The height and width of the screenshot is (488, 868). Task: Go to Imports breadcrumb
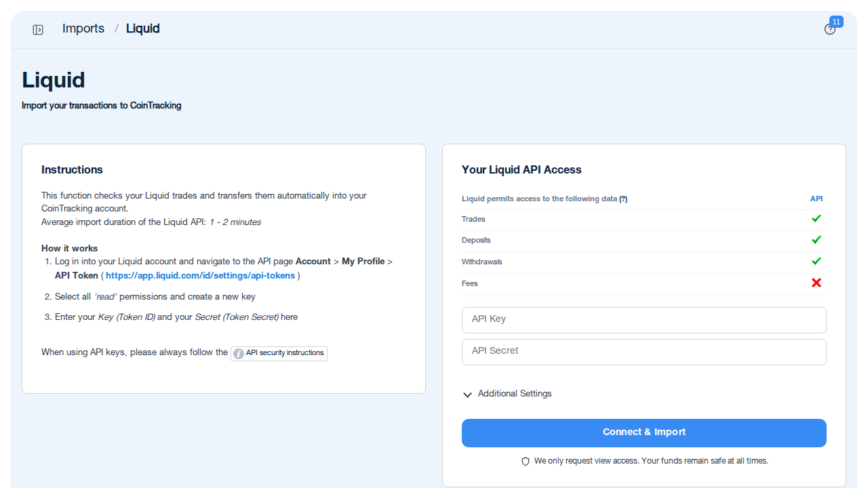pyautogui.click(x=83, y=28)
